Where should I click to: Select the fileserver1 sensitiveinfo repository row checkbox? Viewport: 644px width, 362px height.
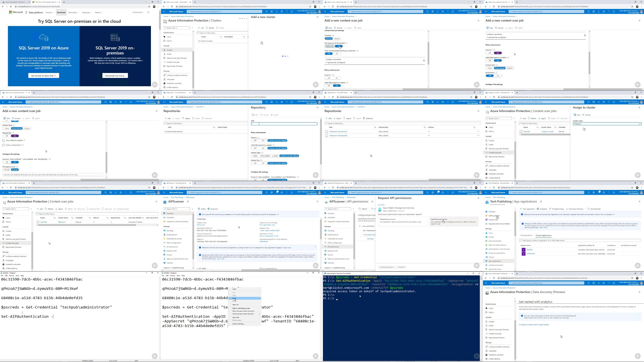[x=326, y=131]
